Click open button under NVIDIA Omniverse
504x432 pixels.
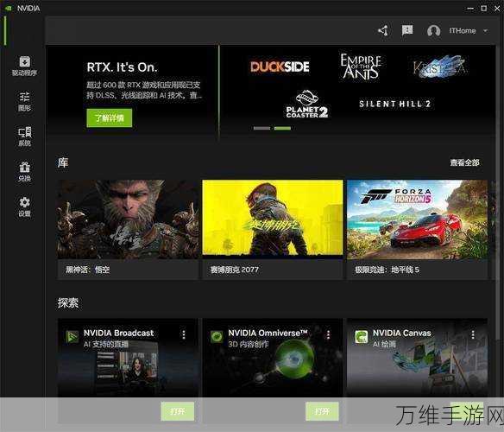click(322, 411)
